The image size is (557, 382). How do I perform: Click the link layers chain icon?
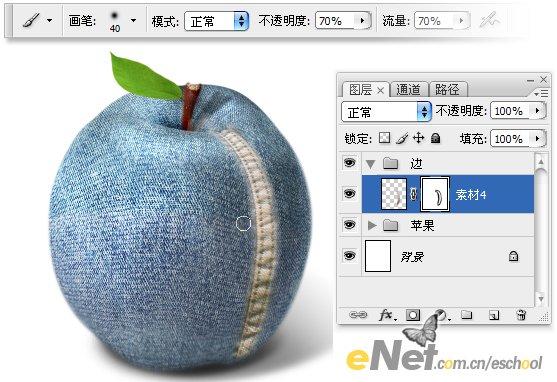click(x=358, y=315)
